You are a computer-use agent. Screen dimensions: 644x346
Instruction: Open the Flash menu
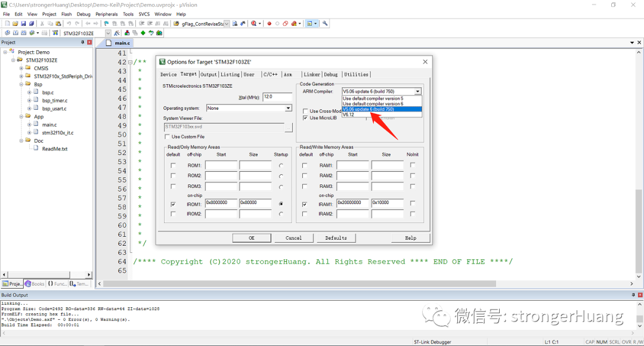[67, 14]
